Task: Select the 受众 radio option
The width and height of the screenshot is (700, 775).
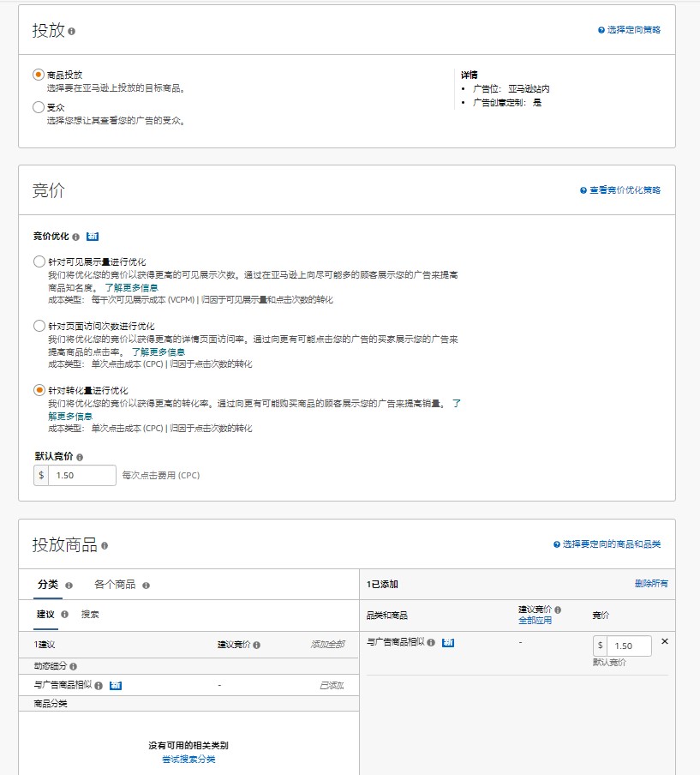Action: click(x=37, y=106)
